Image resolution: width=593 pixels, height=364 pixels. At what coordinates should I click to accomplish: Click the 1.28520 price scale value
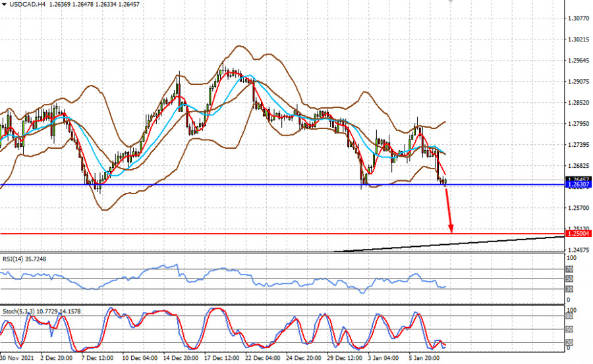(579, 103)
